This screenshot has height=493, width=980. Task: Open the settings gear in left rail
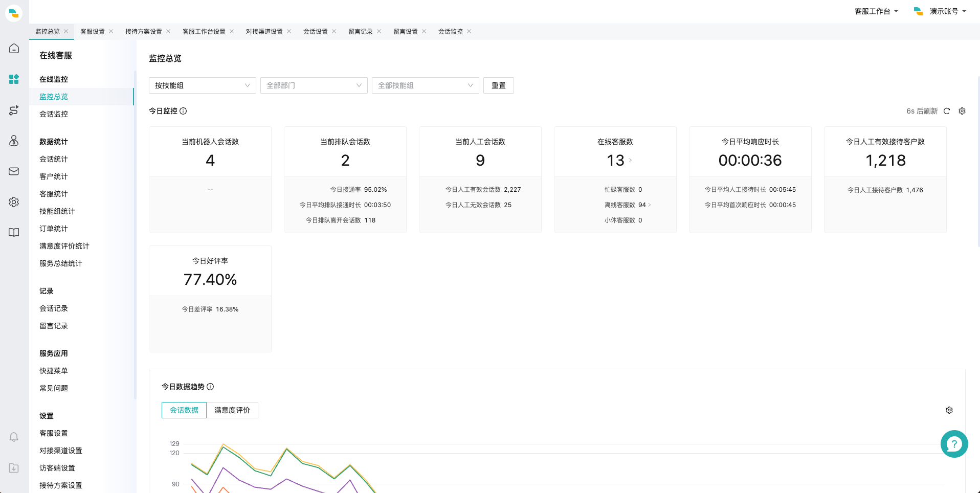tap(14, 202)
